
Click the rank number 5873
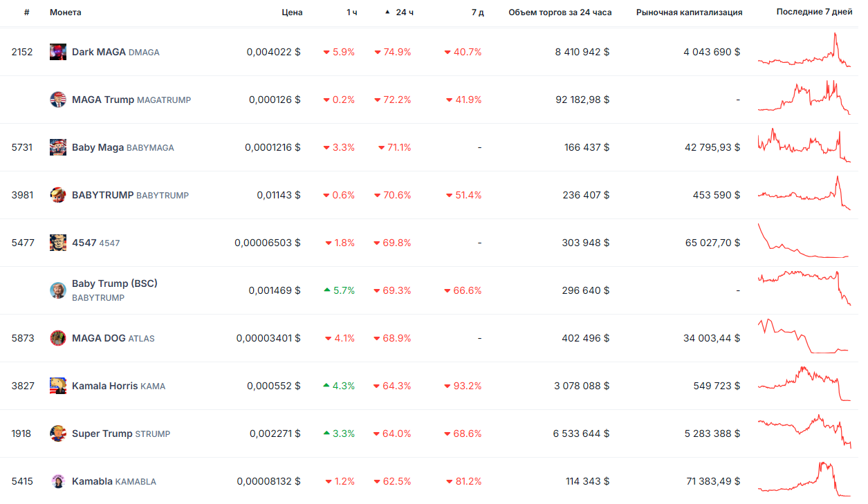22,338
